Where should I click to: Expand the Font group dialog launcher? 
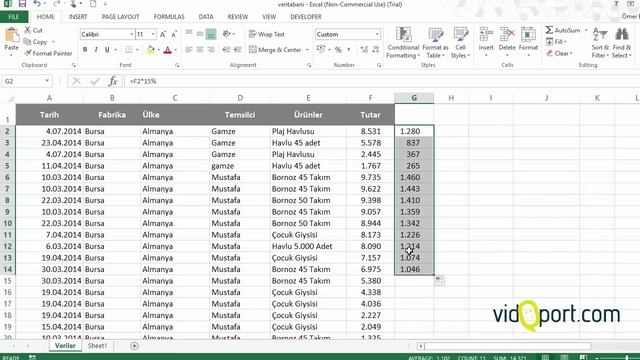(177, 65)
